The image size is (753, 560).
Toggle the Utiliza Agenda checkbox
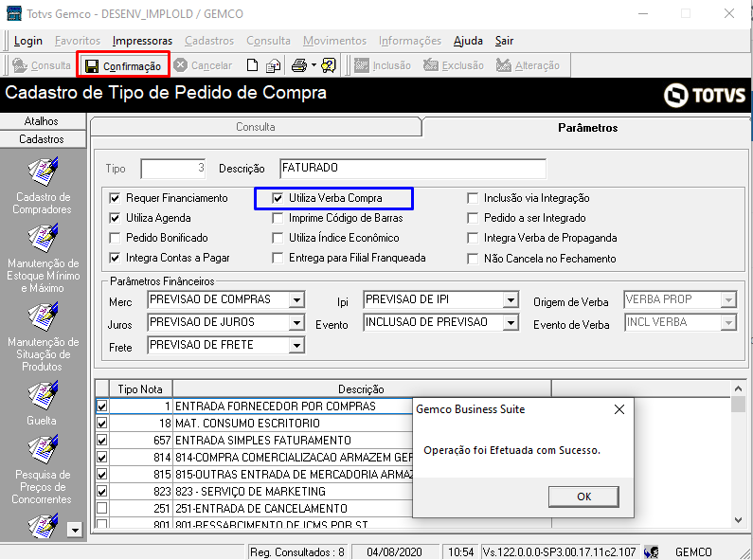coord(115,218)
